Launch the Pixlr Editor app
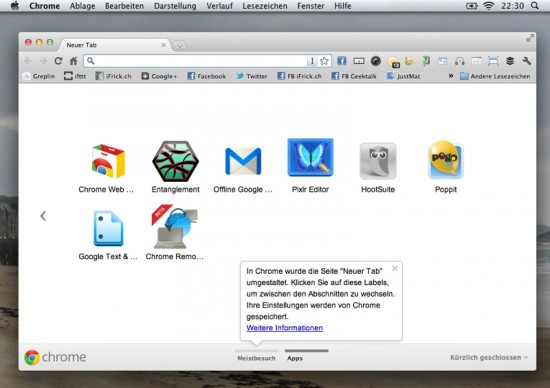This screenshot has width=550, height=388. (310, 158)
